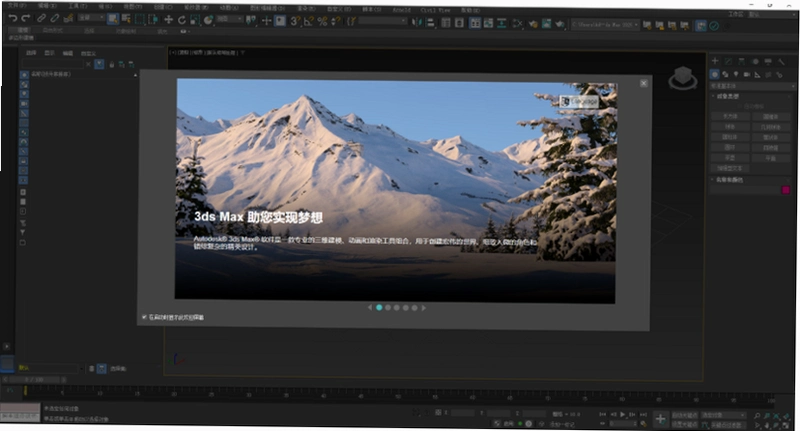This screenshot has width=800, height=431.
Task: Toggle the Percent Snap icon
Action: (x=322, y=21)
